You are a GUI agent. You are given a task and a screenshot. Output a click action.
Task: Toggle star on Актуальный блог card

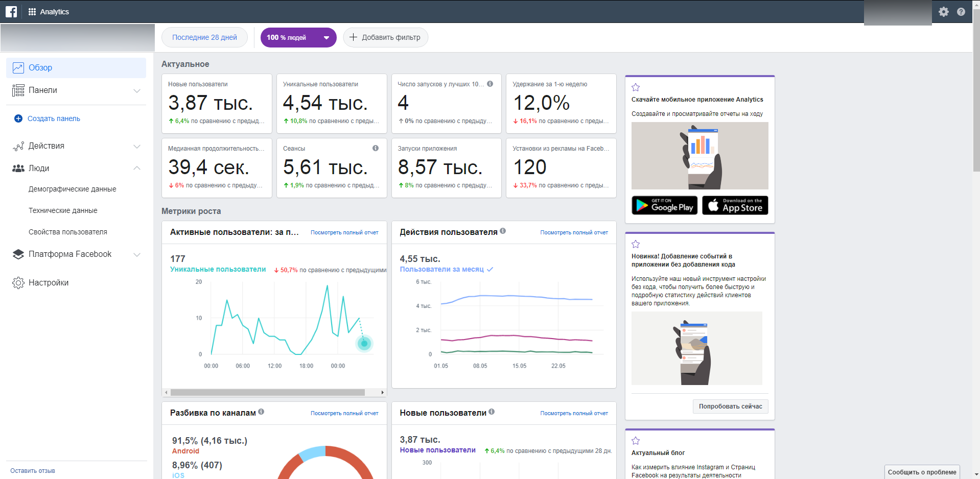(x=636, y=441)
